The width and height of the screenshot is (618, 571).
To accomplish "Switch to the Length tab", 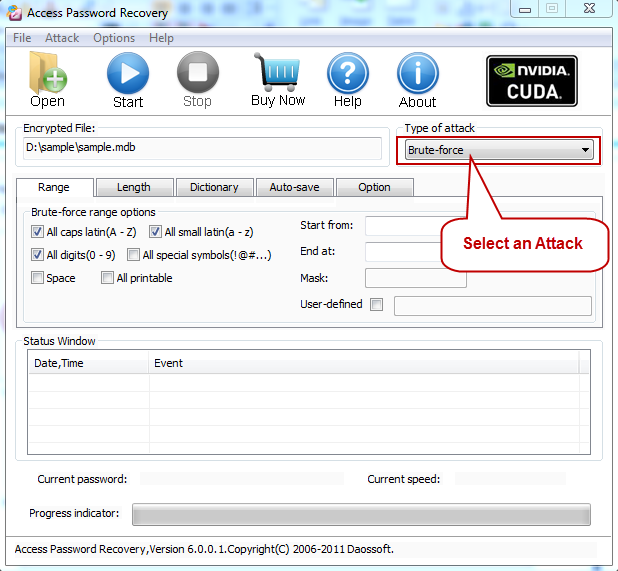I will click(134, 187).
